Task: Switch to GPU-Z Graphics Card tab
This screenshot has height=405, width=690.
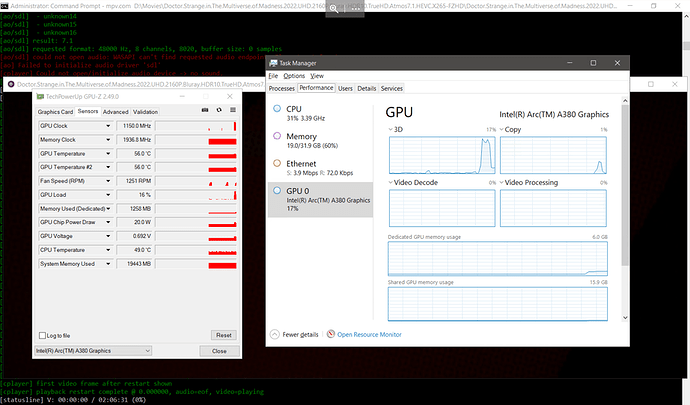Action: pos(55,112)
